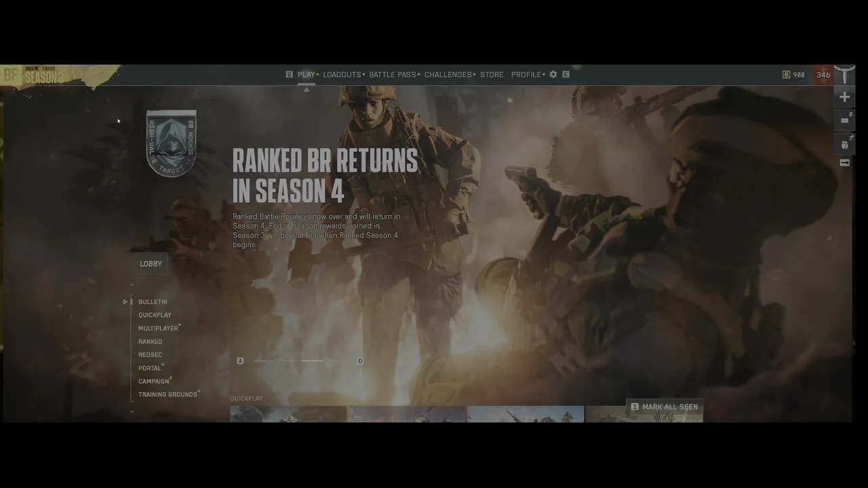Select QUICKPLAY in the side menu
The image size is (868, 488).
(155, 315)
